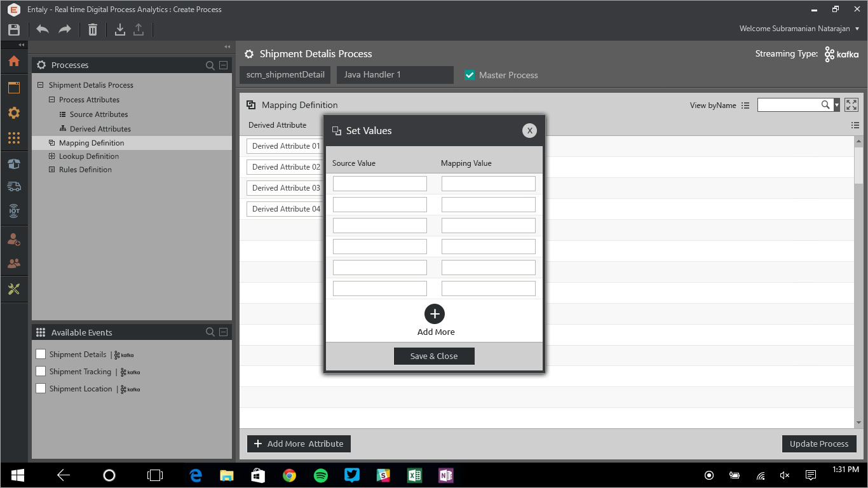
Task: Click the search icon in Processes panel
Action: coord(210,65)
